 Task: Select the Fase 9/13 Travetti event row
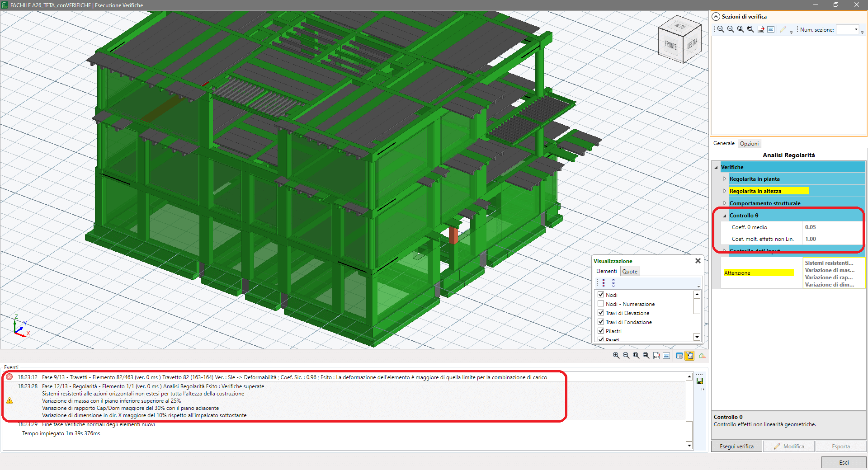tap(344, 377)
